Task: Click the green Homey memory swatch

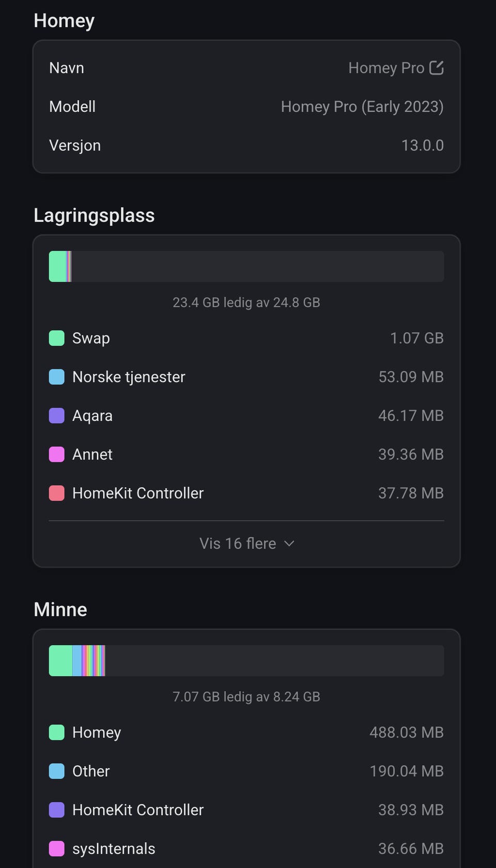Action: click(57, 733)
